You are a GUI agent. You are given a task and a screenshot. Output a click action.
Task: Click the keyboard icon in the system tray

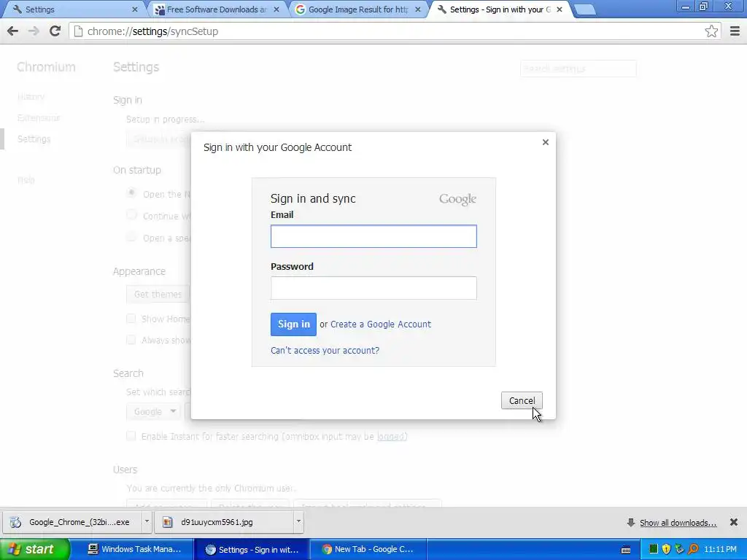626,550
